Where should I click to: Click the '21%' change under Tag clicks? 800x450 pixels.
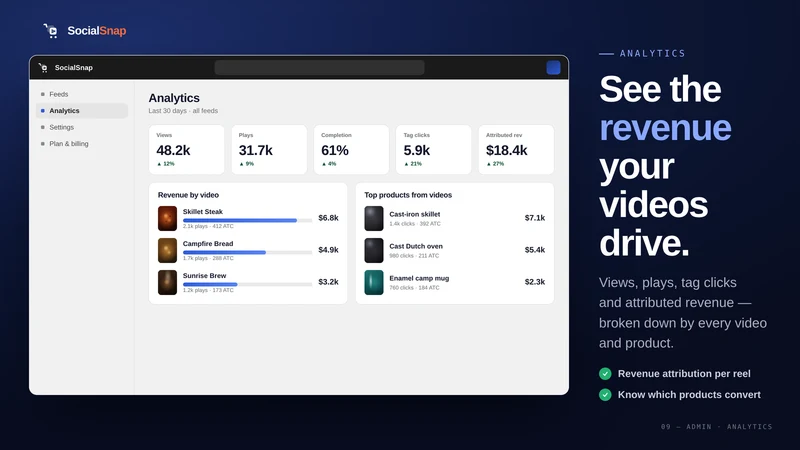click(x=413, y=164)
